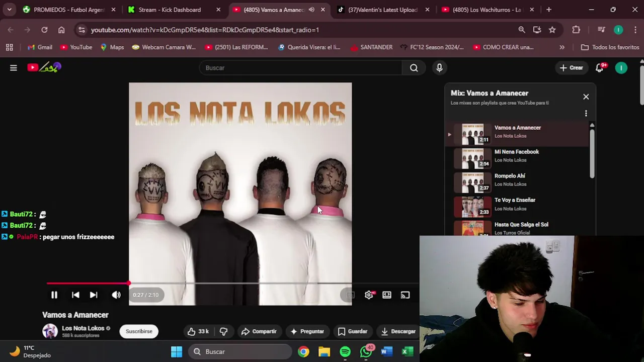Open the Chrome three-dot menu
The image size is (644, 362).
(x=635, y=30)
